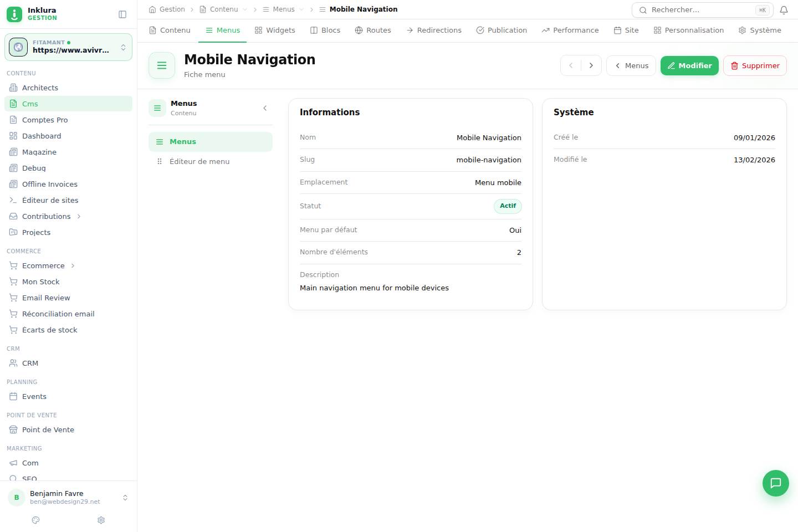Collapse the Menus side panel chevron
798x532 pixels.
pos(265,108)
